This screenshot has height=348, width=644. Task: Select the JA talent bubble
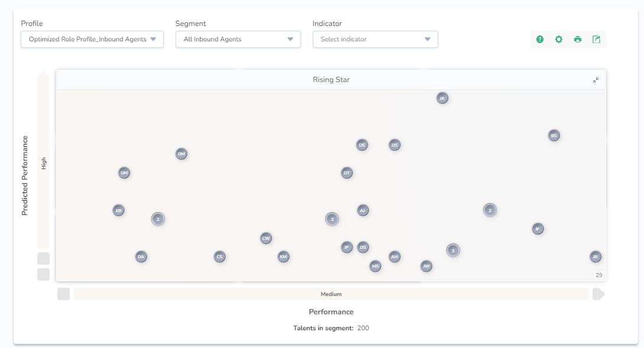coord(442,98)
